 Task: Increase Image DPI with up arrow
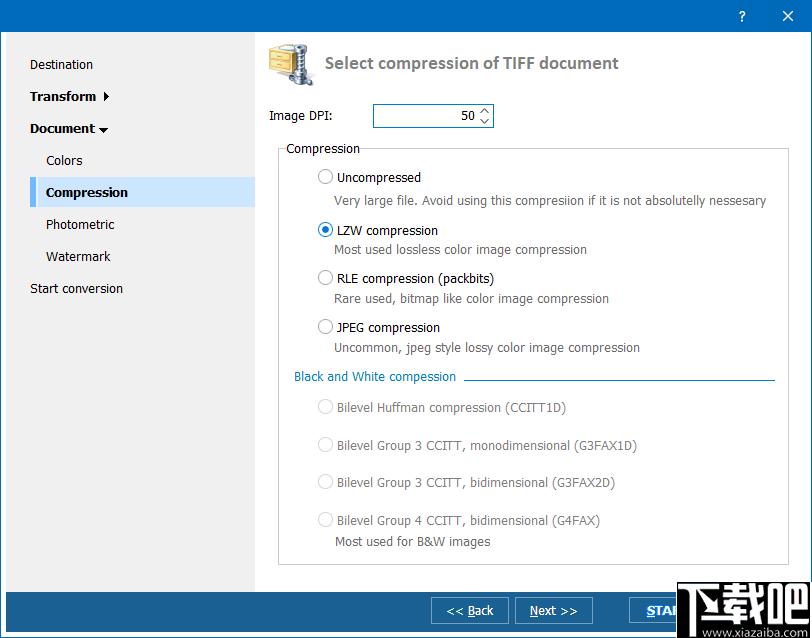tap(485, 111)
